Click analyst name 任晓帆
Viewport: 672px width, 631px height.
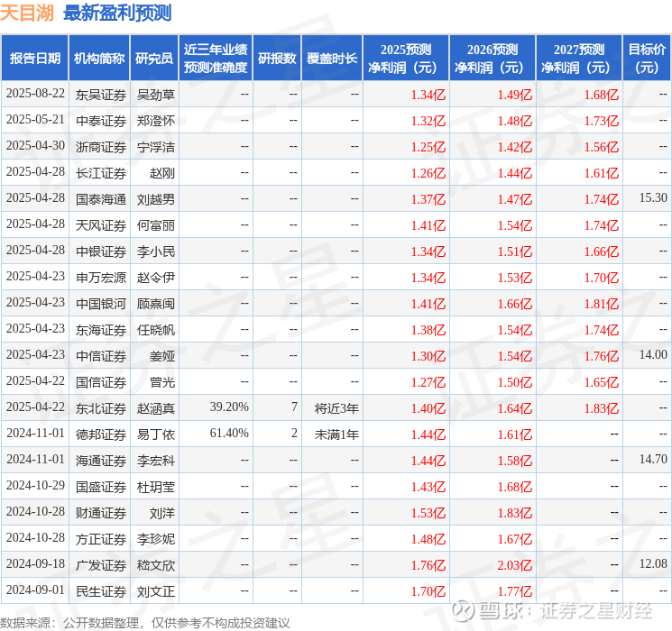(155, 330)
